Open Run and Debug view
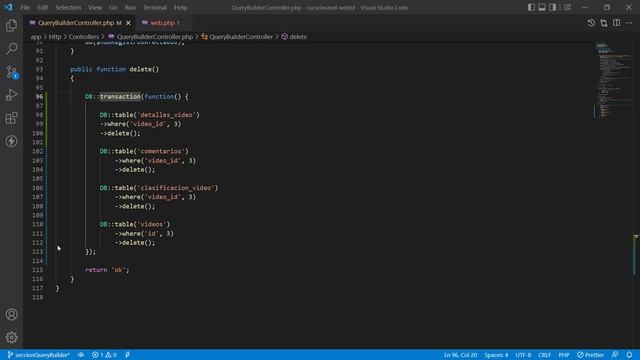 pos(11,95)
